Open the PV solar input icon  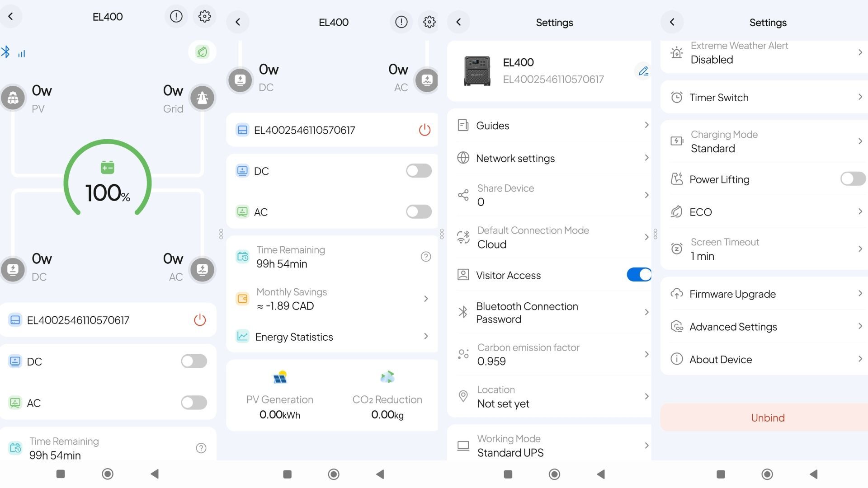pos(13,98)
